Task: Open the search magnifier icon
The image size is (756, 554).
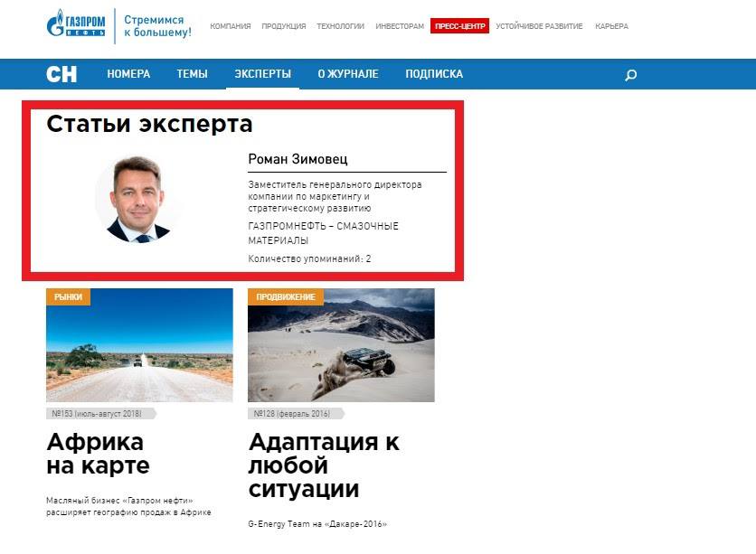Action: point(631,75)
